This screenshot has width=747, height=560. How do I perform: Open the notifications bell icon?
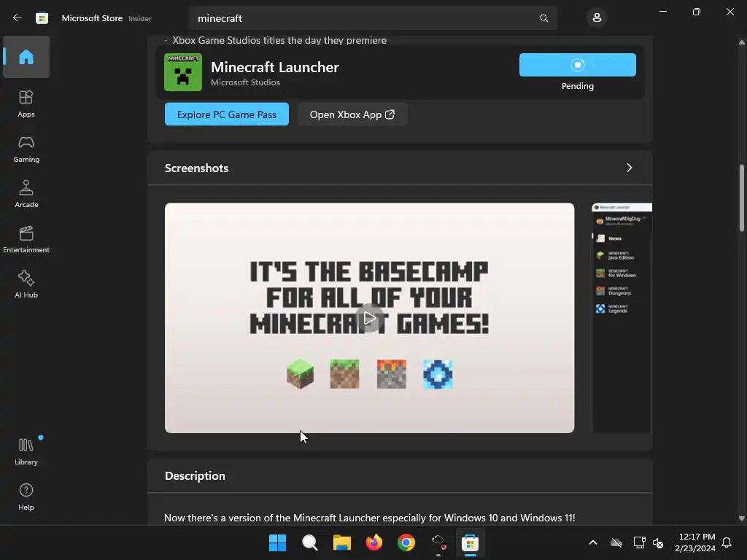(727, 542)
